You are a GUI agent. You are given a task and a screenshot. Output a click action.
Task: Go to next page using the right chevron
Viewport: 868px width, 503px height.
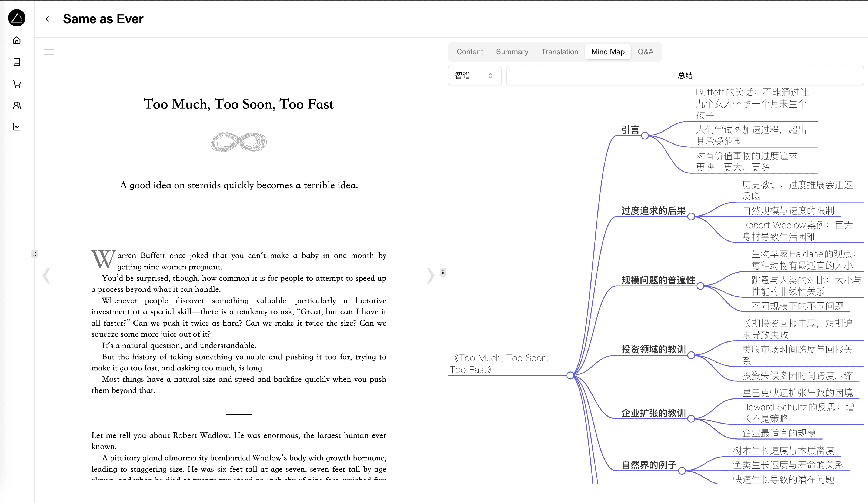431,276
